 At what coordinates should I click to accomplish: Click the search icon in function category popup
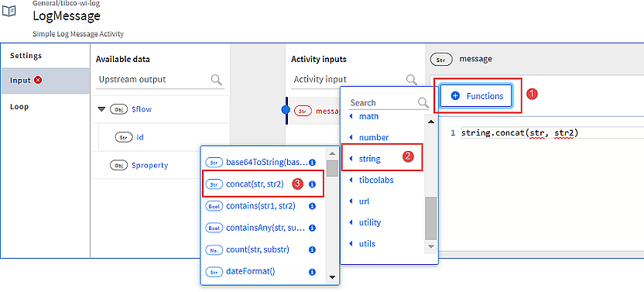coord(423,102)
